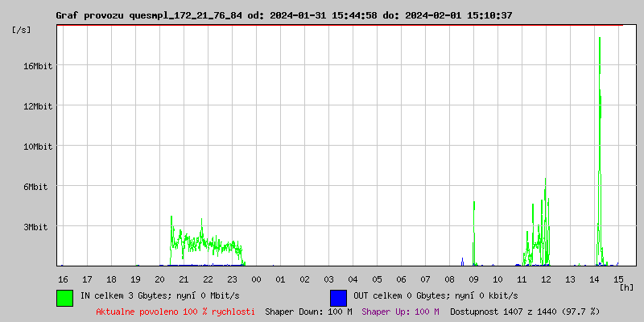Click the hour 21 marker on the time axis
644x322 pixels.
tap(184, 279)
